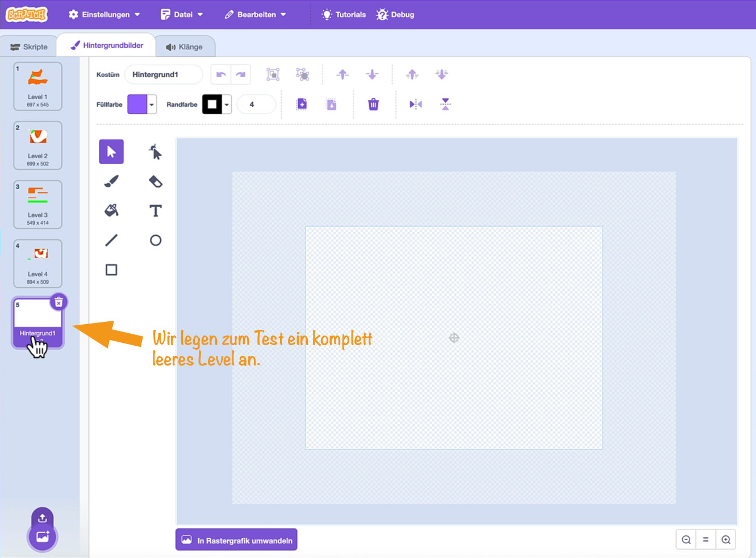Image resolution: width=756 pixels, height=558 pixels.
Task: Select the Reshape tool
Action: (155, 152)
